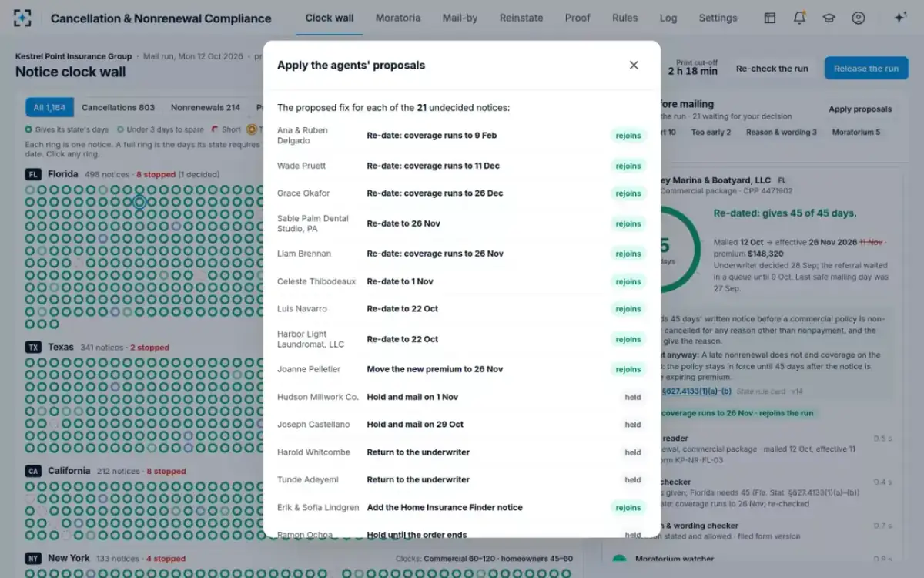Open the graduation cap training icon
924x578 pixels.
coord(829,18)
